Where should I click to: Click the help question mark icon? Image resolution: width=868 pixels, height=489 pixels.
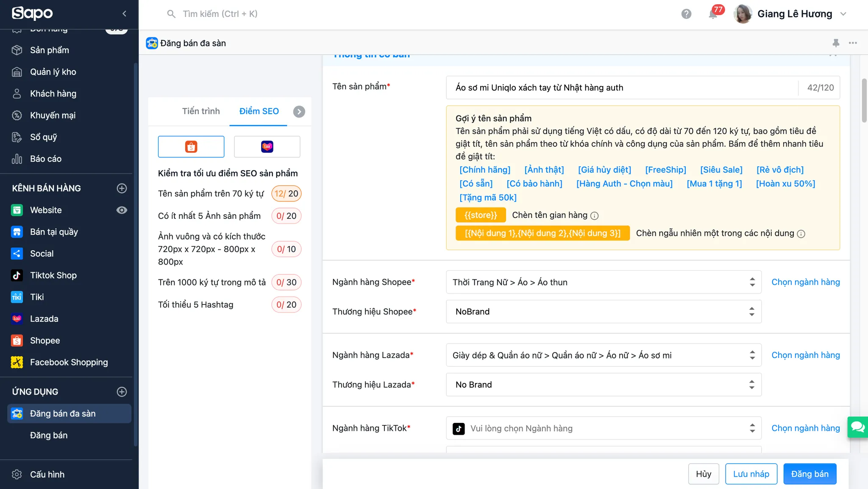(686, 14)
